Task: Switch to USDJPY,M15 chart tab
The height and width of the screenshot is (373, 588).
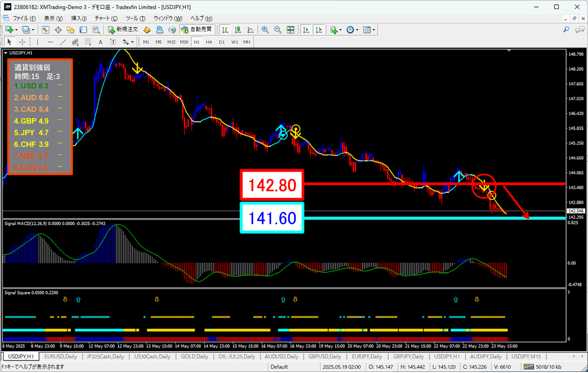Action: (526, 357)
